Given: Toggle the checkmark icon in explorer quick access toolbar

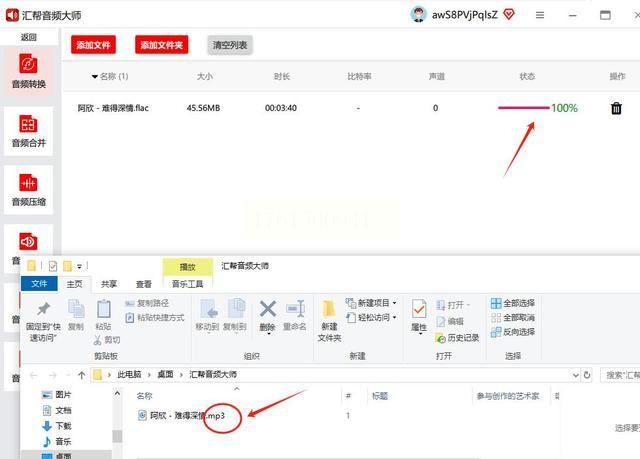Looking at the screenshot, I should (53, 266).
